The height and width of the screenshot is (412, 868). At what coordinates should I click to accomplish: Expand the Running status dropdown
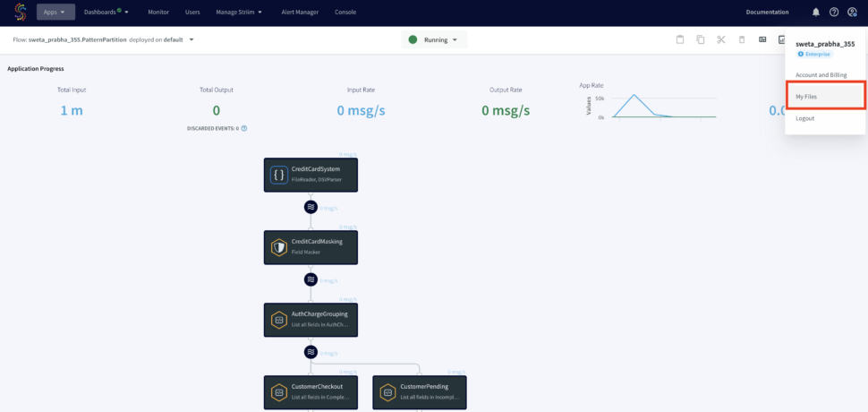point(434,39)
